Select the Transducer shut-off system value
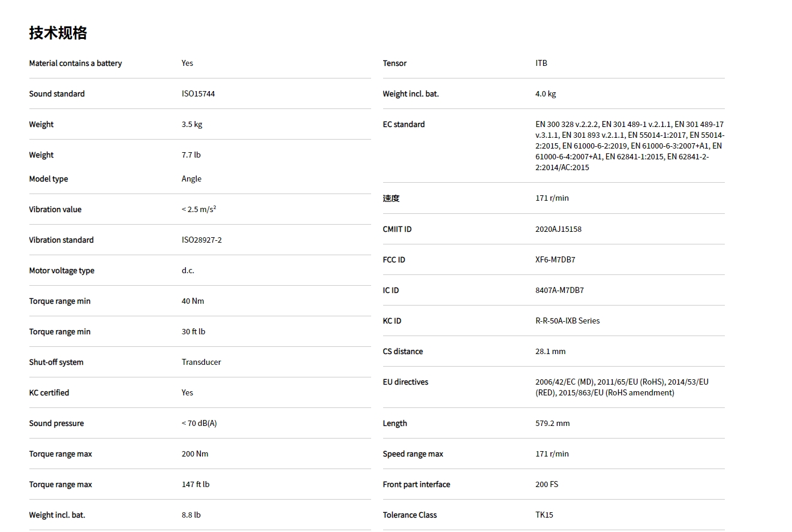Viewport: 792px width, 532px height. [201, 362]
